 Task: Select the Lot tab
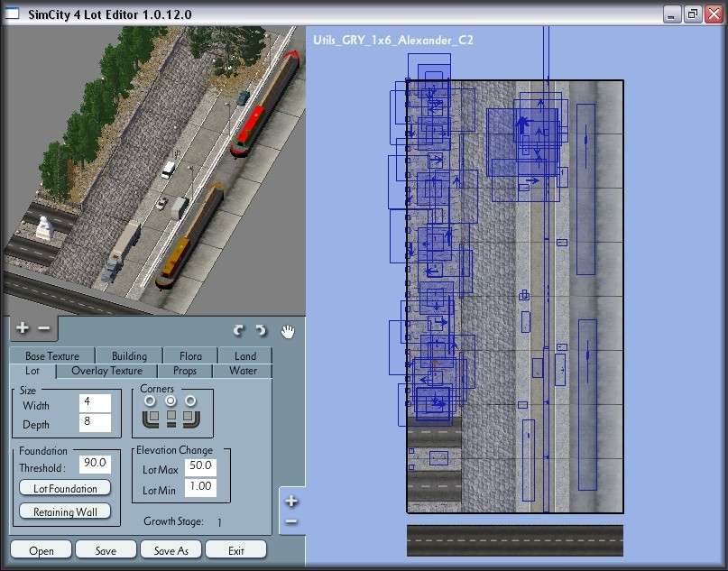[x=32, y=371]
